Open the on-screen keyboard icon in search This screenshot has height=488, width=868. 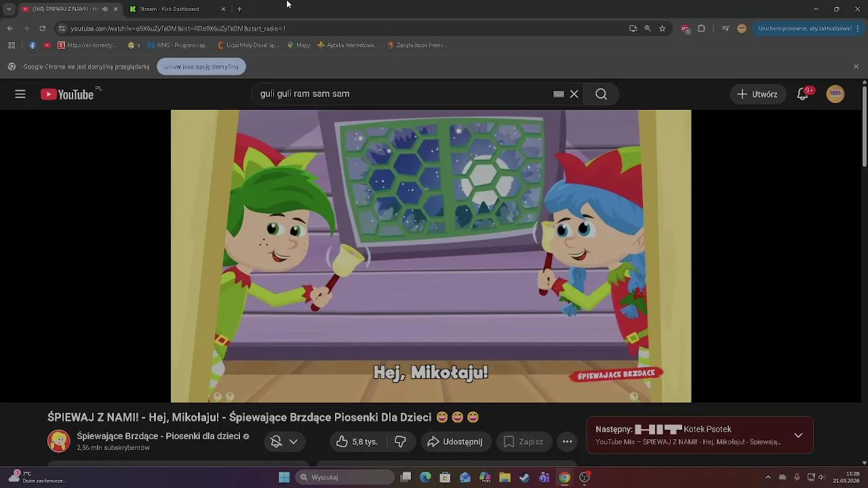(559, 94)
